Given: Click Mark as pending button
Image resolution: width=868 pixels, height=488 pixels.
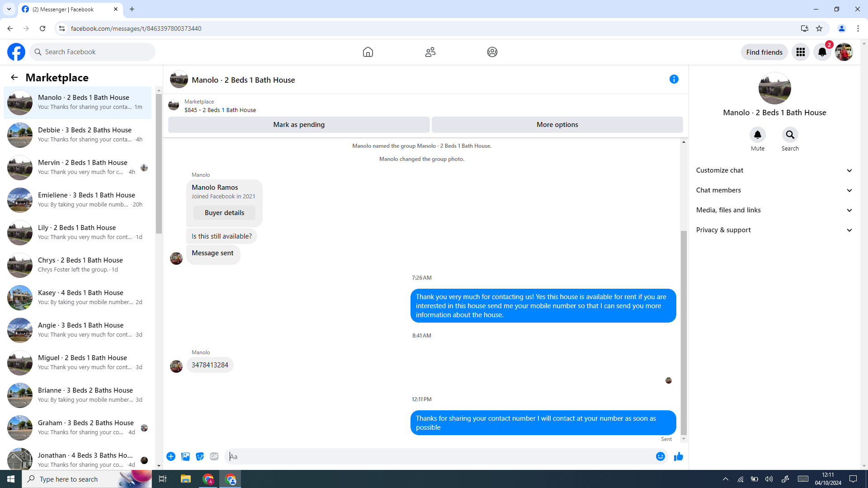Looking at the screenshot, I should pyautogui.click(x=299, y=125).
